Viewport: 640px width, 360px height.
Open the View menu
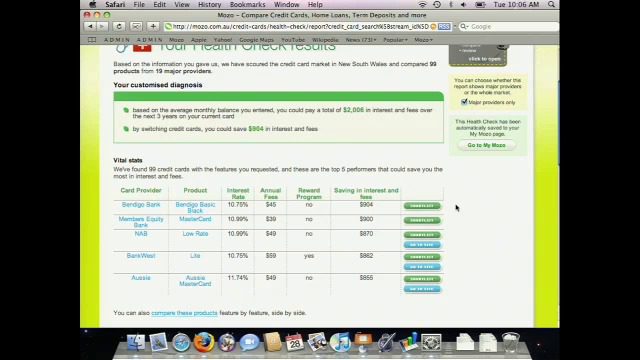182,4
